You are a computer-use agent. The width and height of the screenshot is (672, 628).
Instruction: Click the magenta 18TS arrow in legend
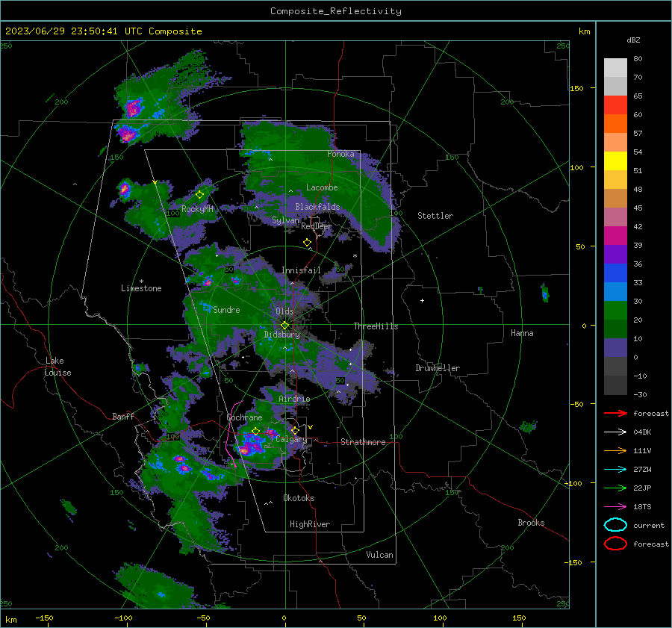(x=615, y=507)
